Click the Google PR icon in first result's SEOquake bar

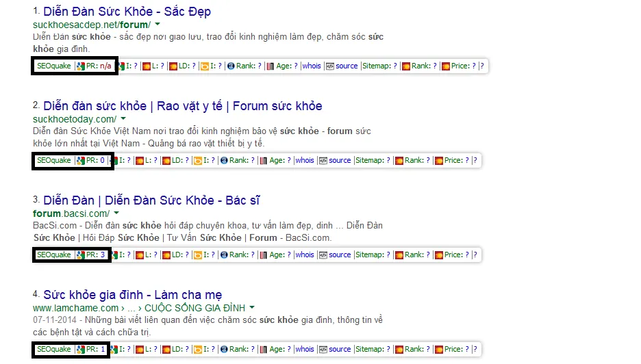81,66
